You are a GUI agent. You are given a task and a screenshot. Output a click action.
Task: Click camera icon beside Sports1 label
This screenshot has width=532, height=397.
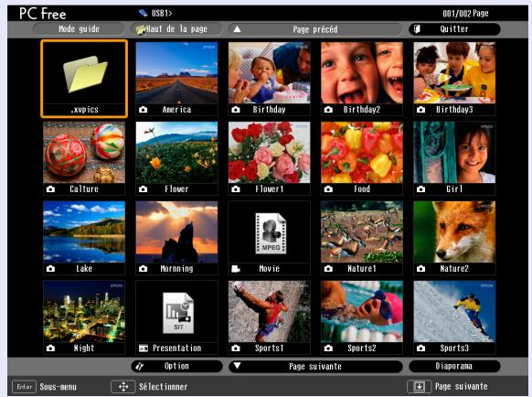[x=236, y=349]
